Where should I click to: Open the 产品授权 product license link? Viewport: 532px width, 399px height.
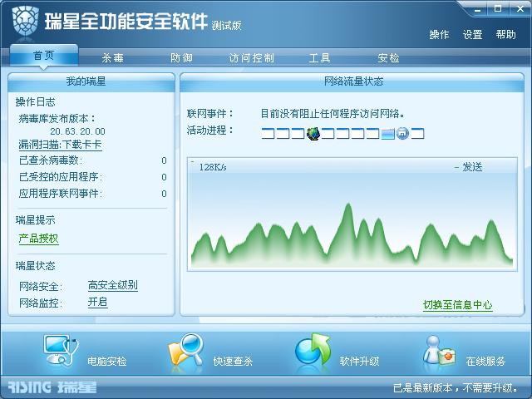pyautogui.click(x=39, y=239)
